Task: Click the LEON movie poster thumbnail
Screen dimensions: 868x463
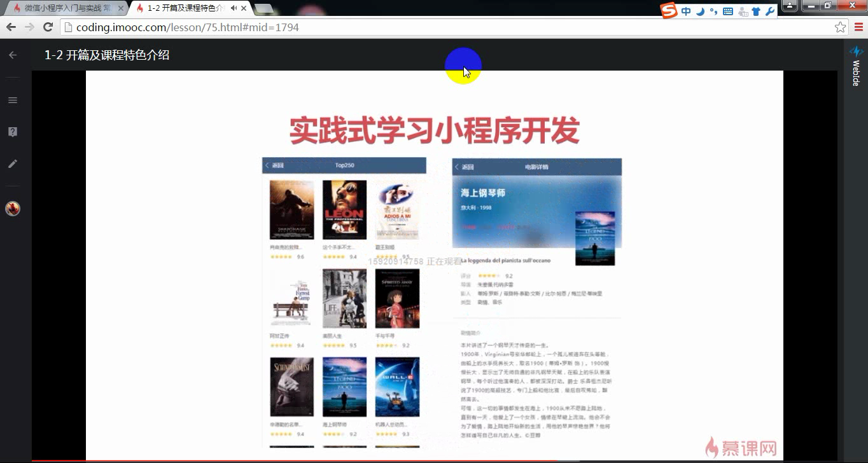Action: [x=344, y=210]
